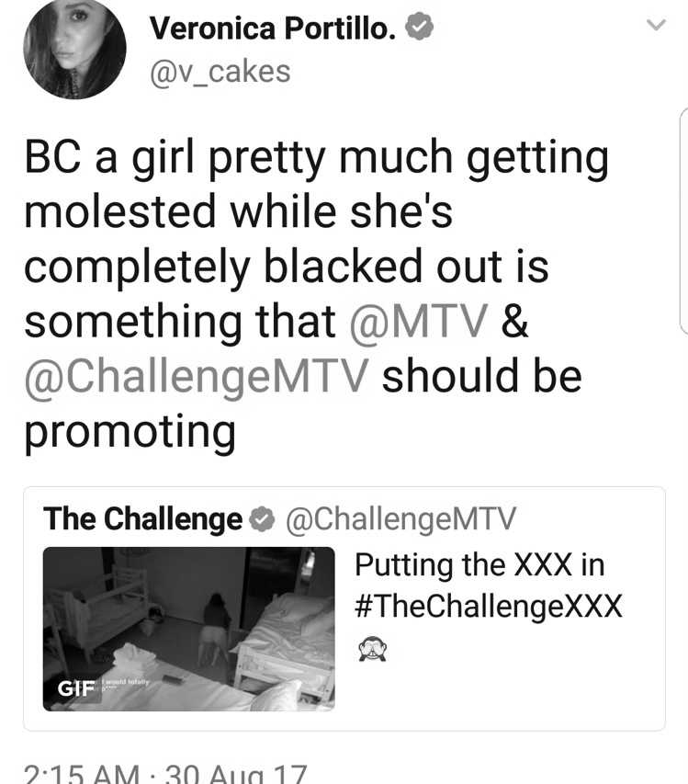Click the verified badge beside Veronica Portillo

pyautogui.click(x=419, y=27)
